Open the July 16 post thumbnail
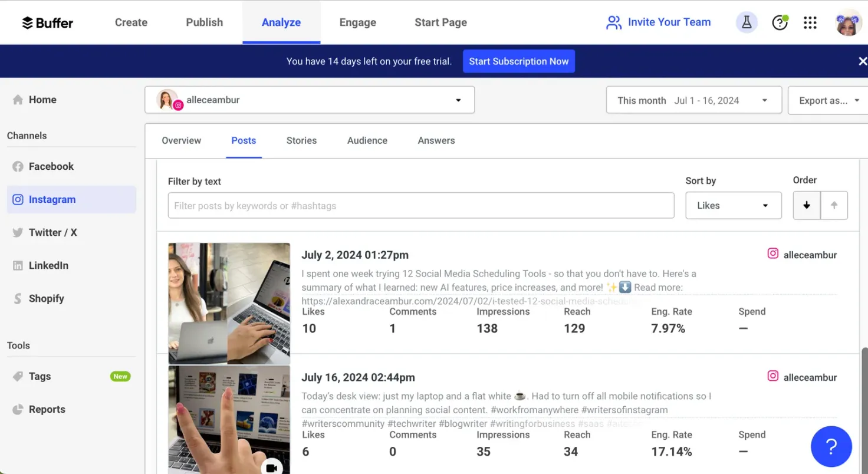Viewport: 868px width, 474px height. [x=229, y=420]
